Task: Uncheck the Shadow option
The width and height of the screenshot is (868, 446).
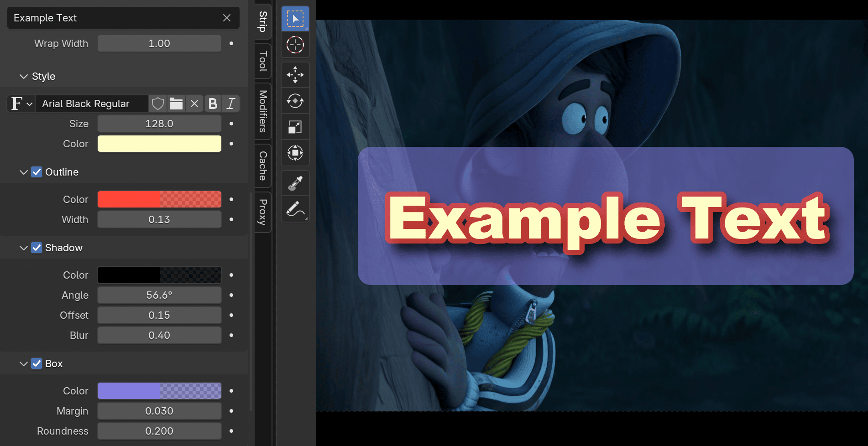Action: [37, 248]
